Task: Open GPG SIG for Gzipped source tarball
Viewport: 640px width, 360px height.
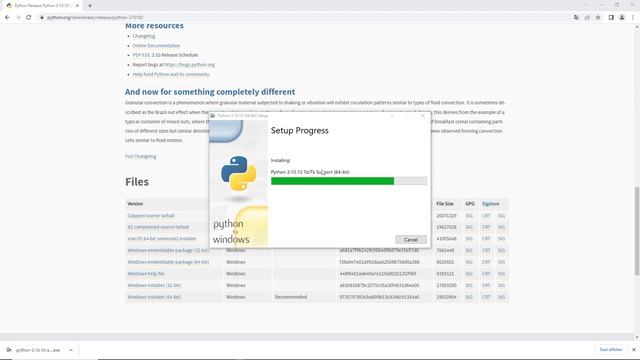Action: 469,216
